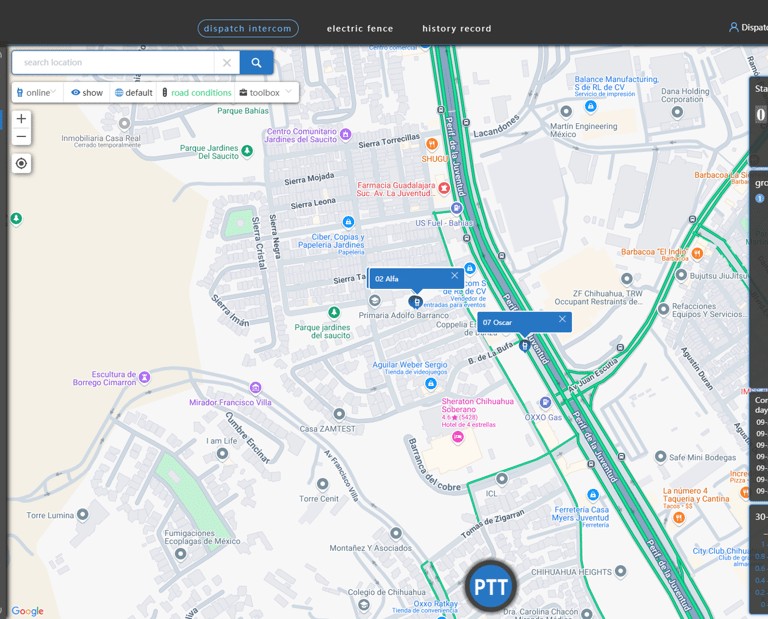Screen dimensions: 768x619
Task: Click the ICL location pin
Action: click(502, 478)
